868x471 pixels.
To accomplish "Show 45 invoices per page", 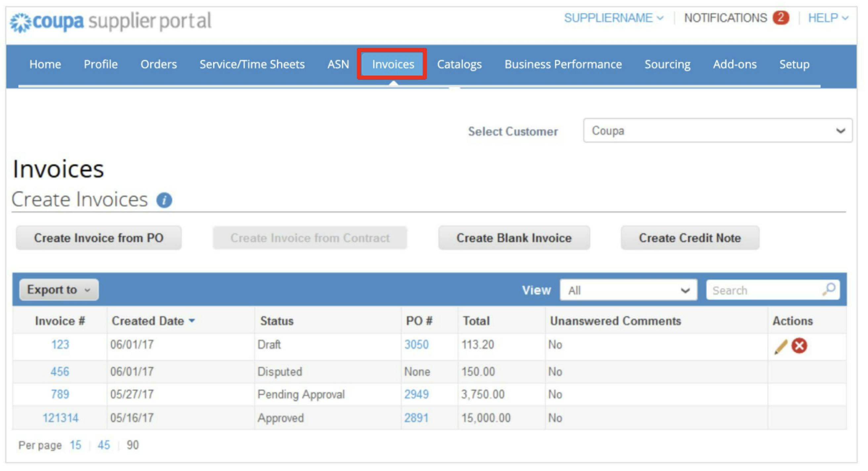I will coord(104,446).
